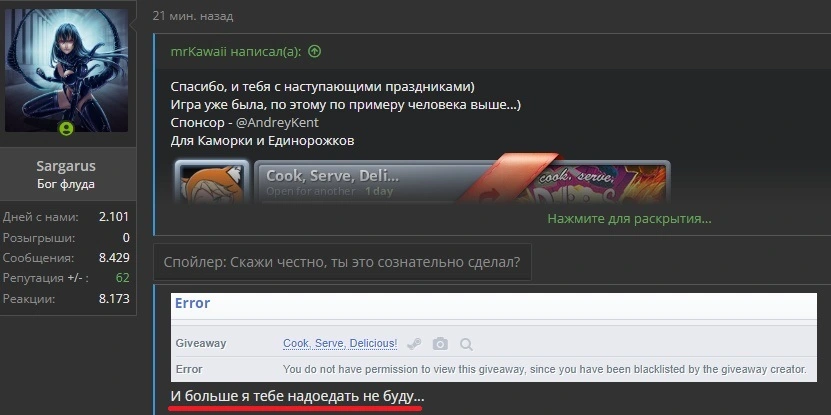
Task: Click the camera screenshots icon
Action: tap(440, 345)
